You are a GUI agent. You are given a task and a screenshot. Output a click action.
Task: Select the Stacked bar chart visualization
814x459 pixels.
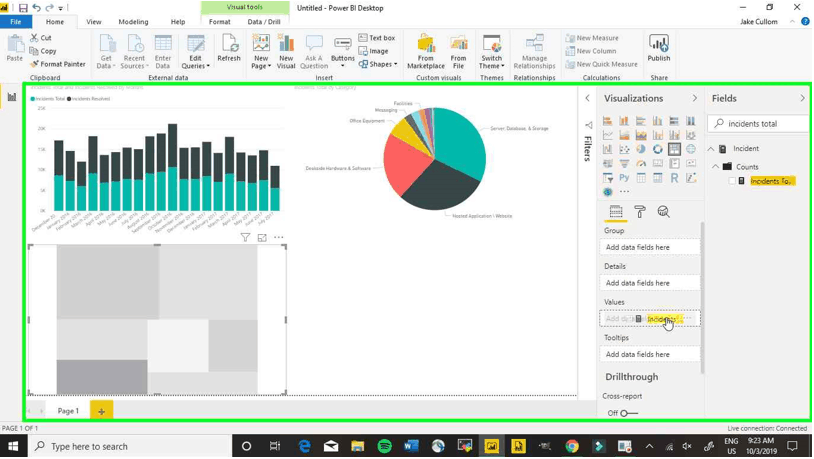point(607,121)
